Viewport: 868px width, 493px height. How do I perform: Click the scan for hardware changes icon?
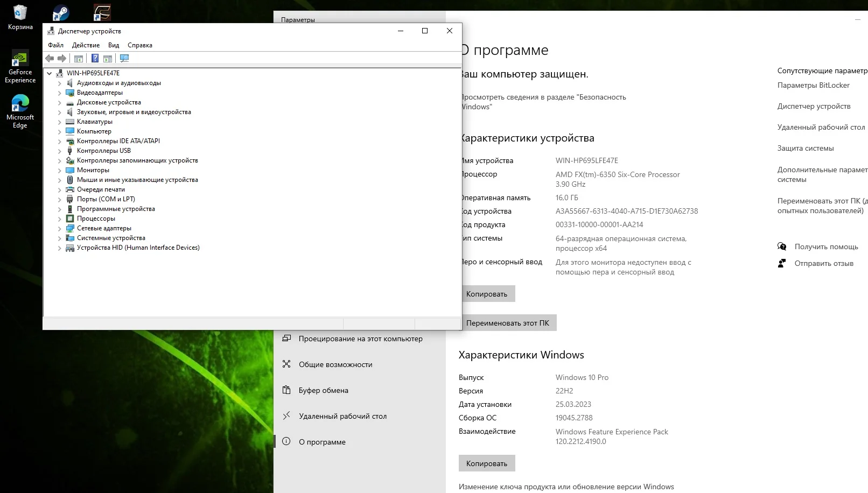[124, 58]
